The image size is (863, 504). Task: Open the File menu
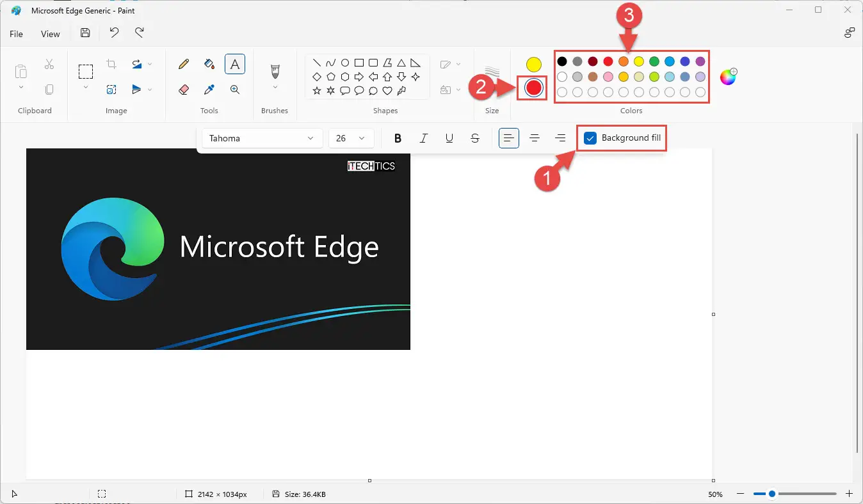tap(16, 34)
